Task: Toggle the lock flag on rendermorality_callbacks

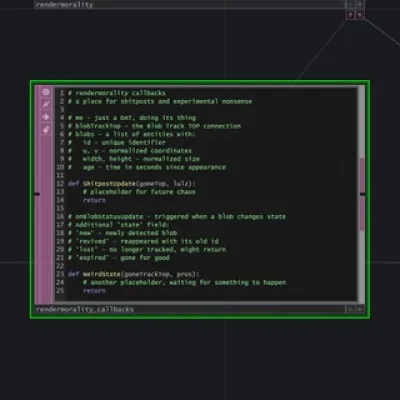Action: (x=46, y=129)
